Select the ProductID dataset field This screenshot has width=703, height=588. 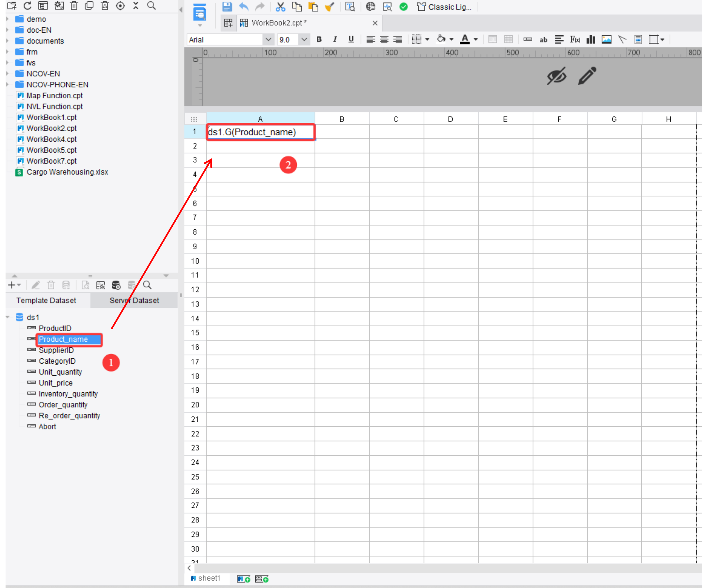click(55, 329)
